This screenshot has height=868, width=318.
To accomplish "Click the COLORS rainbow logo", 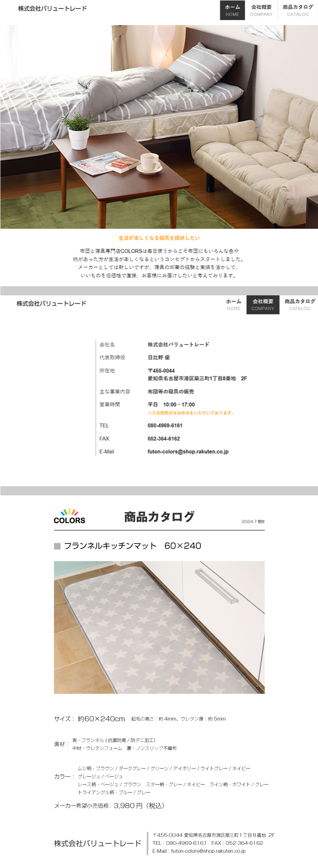I will [69, 516].
